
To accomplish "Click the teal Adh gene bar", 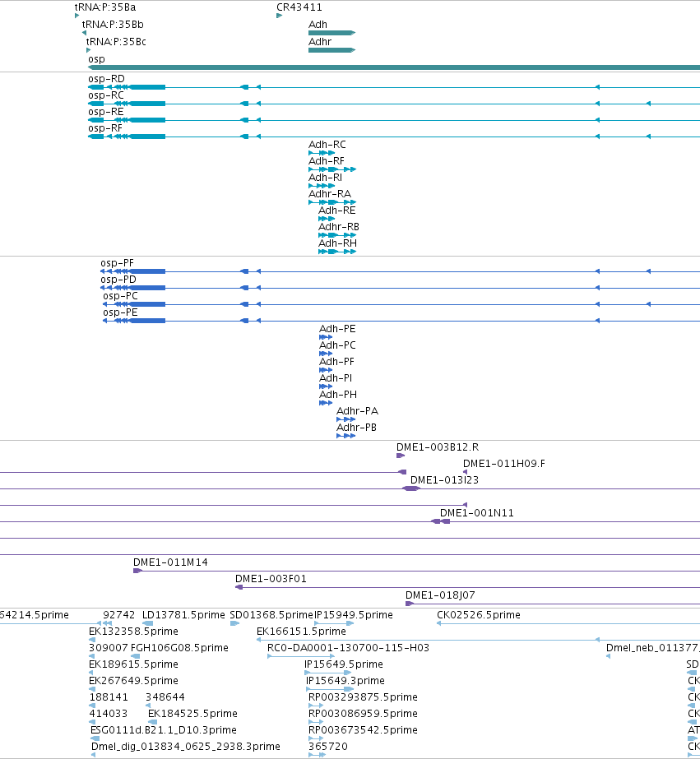I will [332, 33].
